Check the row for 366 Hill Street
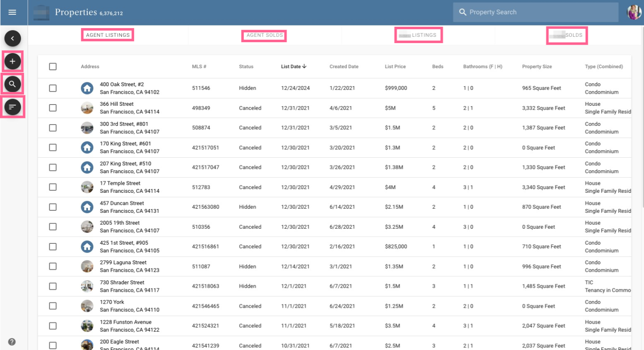644x350 pixels. (x=53, y=107)
